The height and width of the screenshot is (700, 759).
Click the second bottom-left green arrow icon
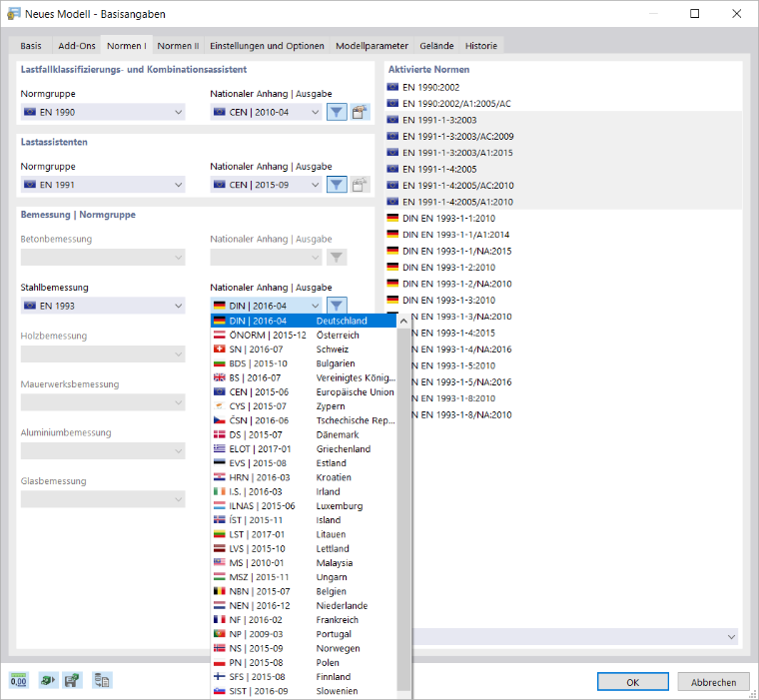[48, 680]
